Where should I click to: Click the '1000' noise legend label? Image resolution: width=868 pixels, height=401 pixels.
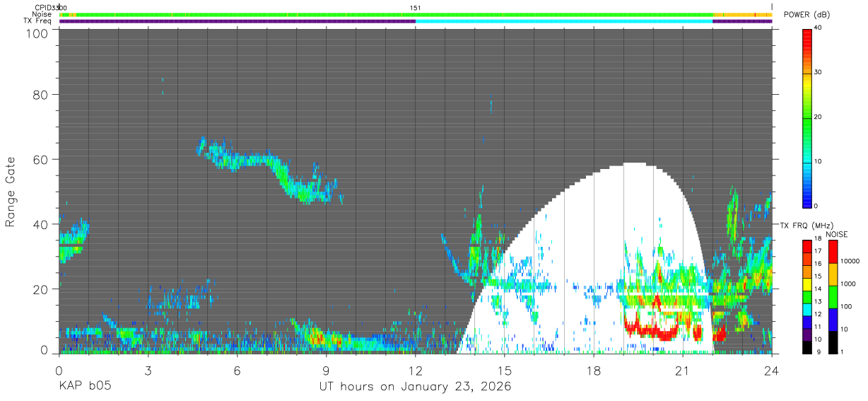click(848, 284)
